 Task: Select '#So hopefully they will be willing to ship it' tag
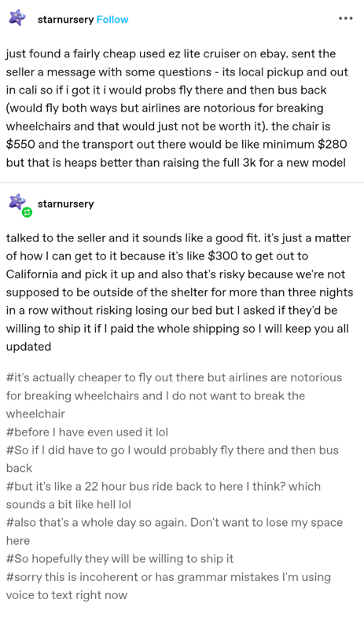tap(119, 559)
